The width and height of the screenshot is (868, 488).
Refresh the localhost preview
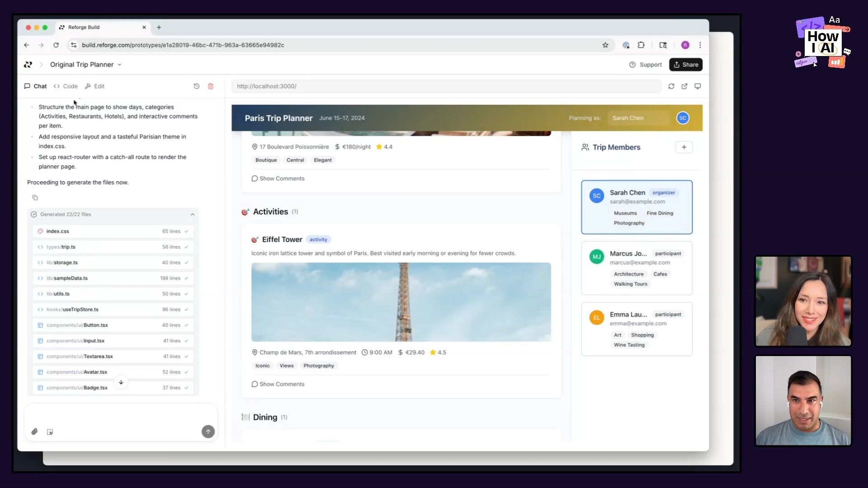pyautogui.click(x=671, y=86)
